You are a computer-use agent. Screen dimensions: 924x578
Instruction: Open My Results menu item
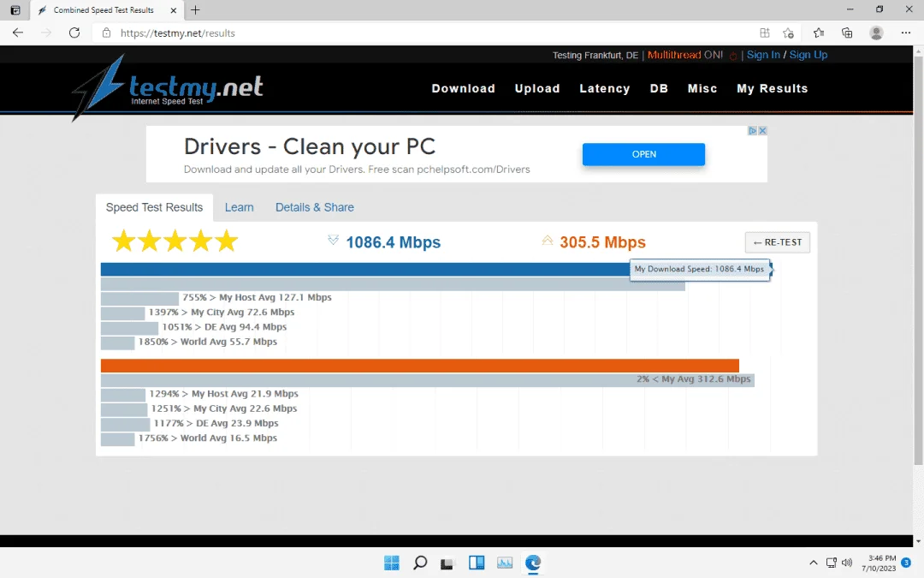click(x=772, y=88)
